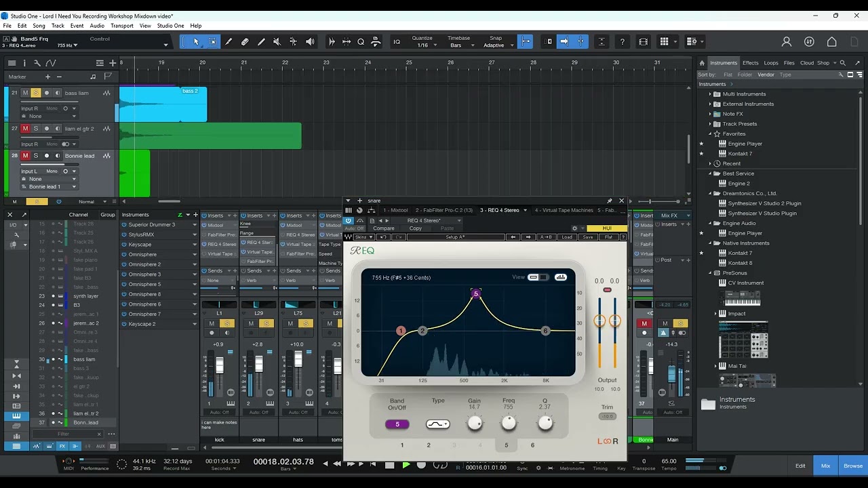
Task: Mute the bass liam track
Action: pyautogui.click(x=26, y=93)
